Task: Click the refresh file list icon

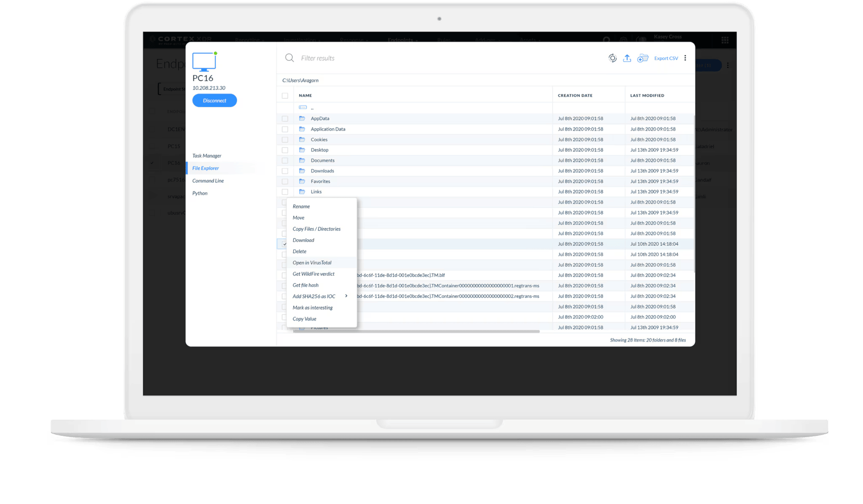Action: [x=612, y=58]
